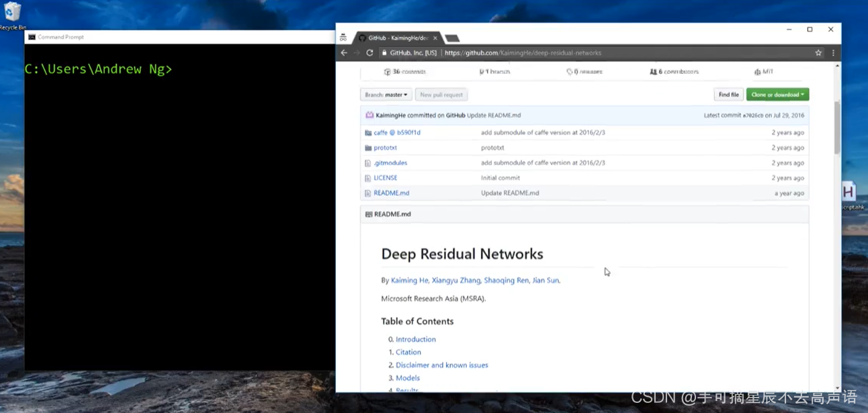Jump to Citation section

tap(408, 352)
